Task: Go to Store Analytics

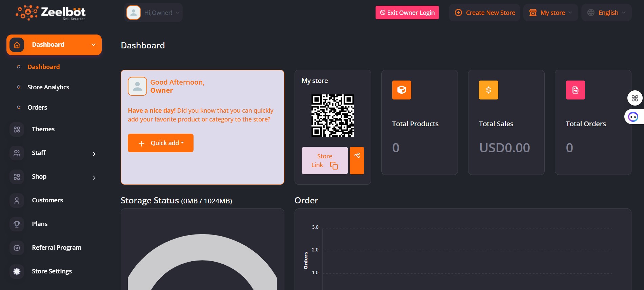Action: click(x=48, y=87)
